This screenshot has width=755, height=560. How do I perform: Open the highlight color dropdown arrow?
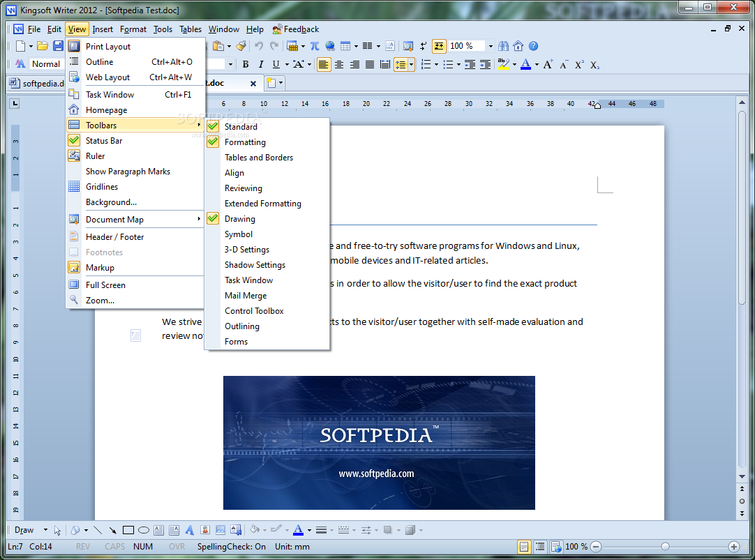pyautogui.click(x=515, y=64)
